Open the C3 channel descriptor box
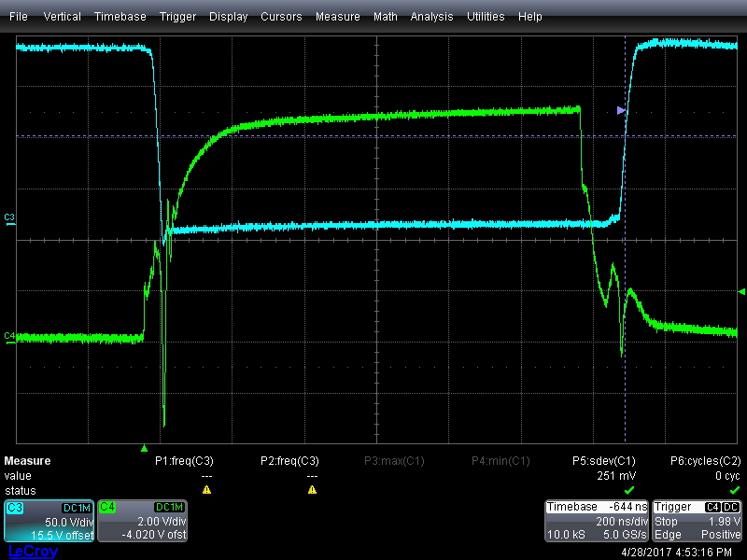747x560 pixels. pyautogui.click(x=49, y=521)
